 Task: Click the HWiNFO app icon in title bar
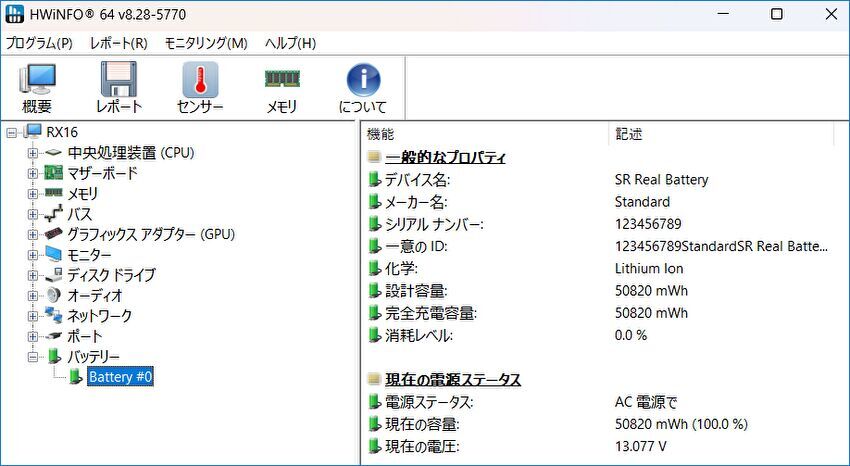point(15,14)
